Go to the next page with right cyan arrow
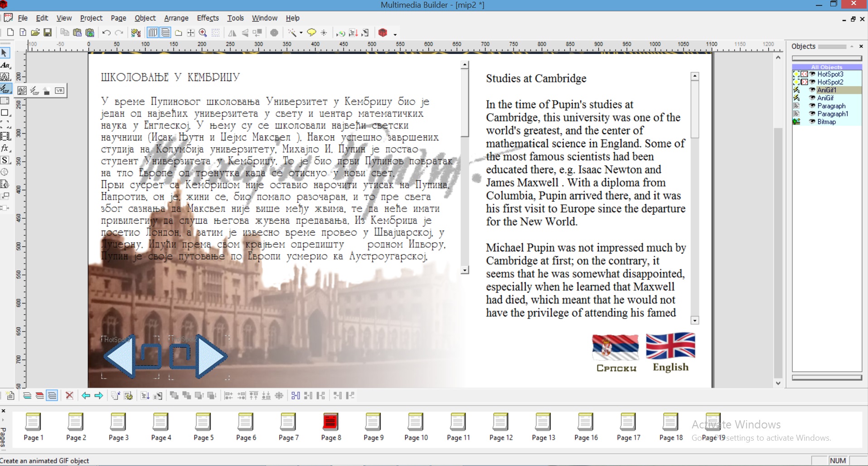Viewport: 868px width, 466px height. pos(98,395)
